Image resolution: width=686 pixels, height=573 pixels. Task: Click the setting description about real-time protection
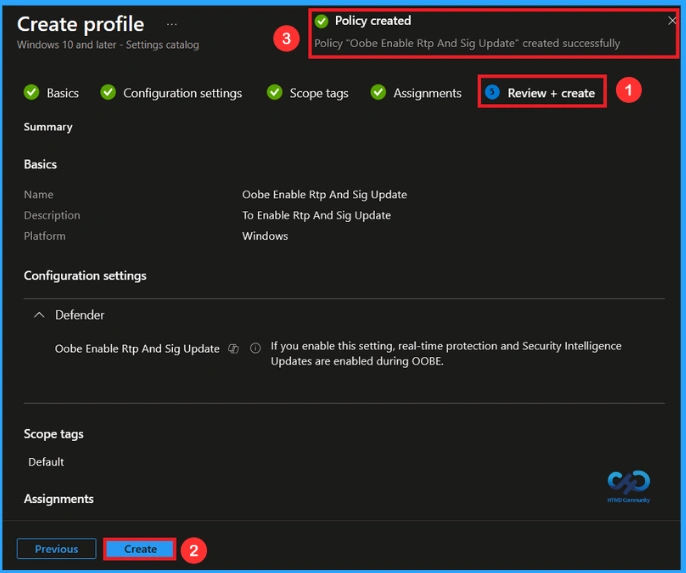tap(446, 353)
